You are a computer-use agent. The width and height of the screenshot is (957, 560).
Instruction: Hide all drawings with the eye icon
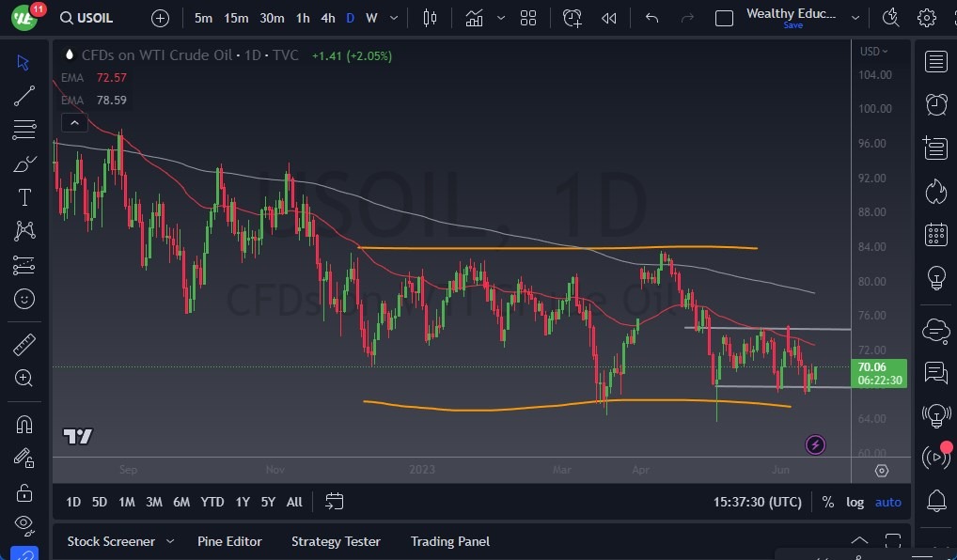pyautogui.click(x=24, y=523)
